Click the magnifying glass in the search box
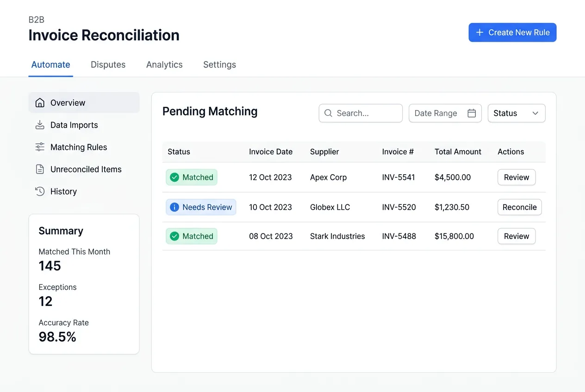Viewport: 585px width, 392px height. point(328,113)
